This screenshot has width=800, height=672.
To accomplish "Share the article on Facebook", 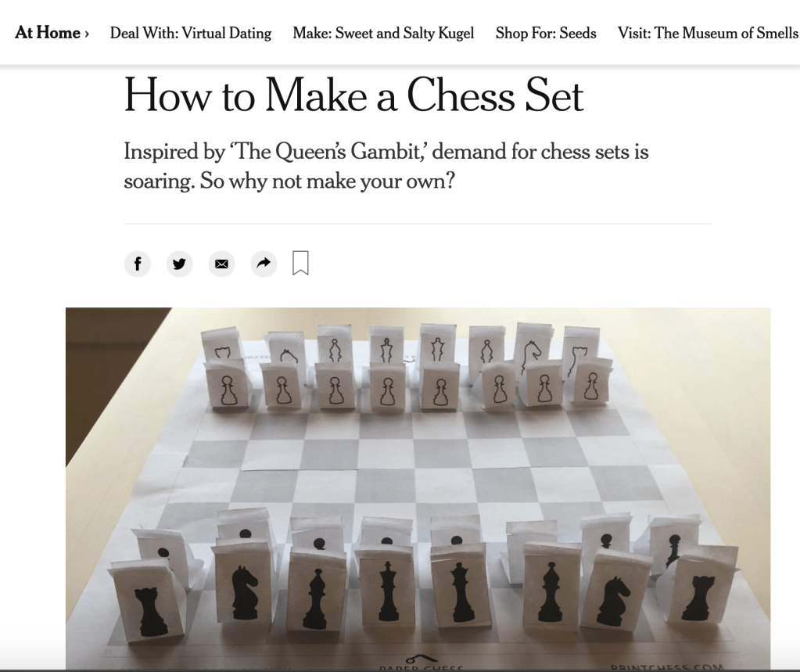I will [138, 264].
